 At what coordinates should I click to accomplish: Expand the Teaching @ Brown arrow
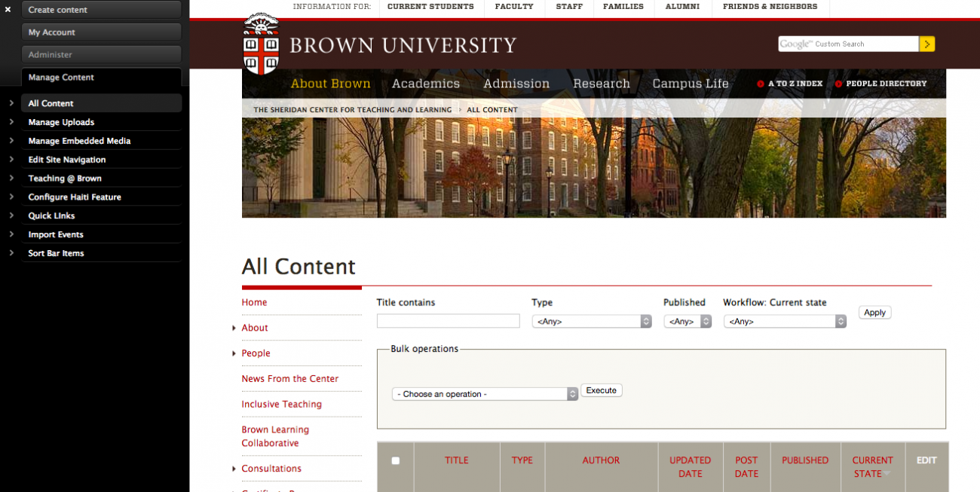[11, 179]
